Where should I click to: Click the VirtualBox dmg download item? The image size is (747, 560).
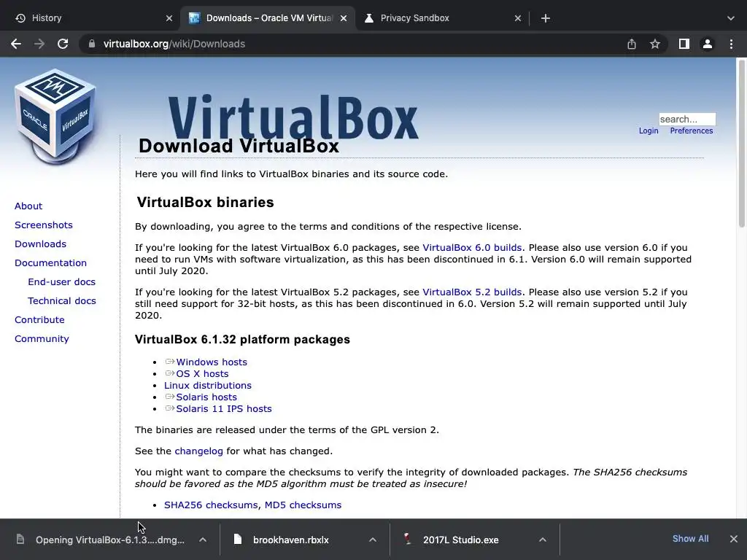point(109,540)
